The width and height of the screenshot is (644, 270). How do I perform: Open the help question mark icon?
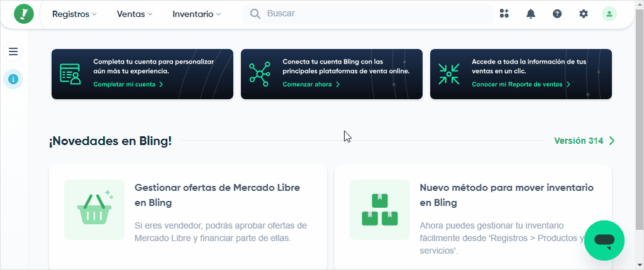(557, 14)
